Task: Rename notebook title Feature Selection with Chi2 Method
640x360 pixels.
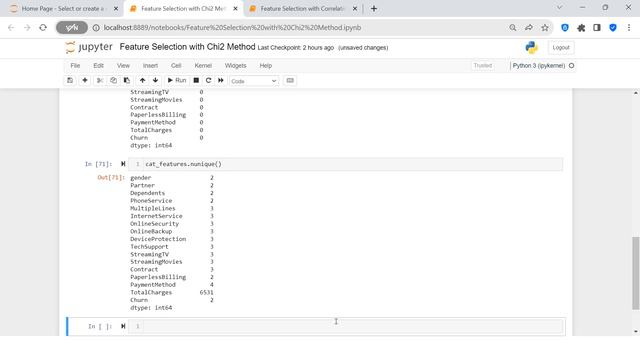Action: tap(187, 47)
